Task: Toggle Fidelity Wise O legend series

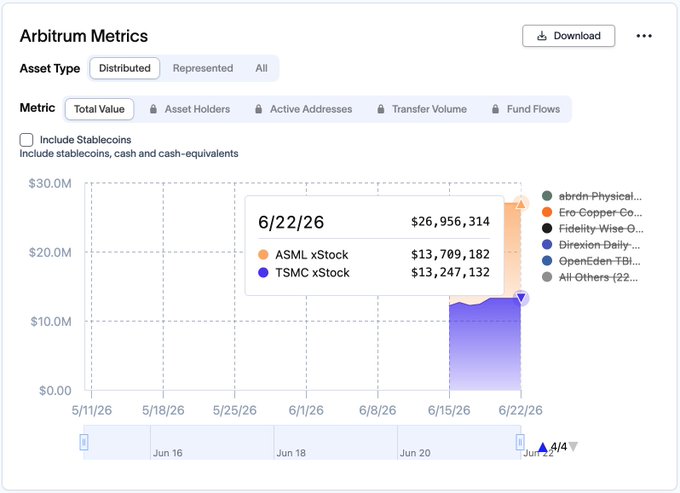Action: tap(592, 228)
